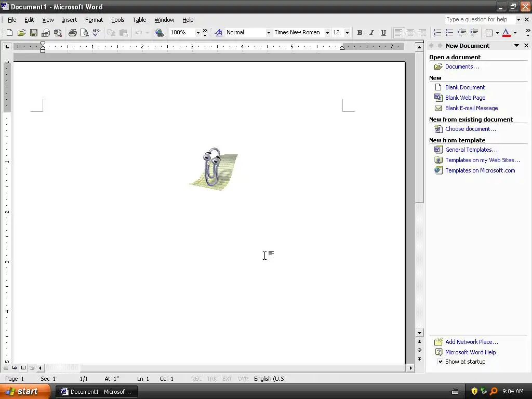Open the File menu
The width and height of the screenshot is (532, 399).
12,20
